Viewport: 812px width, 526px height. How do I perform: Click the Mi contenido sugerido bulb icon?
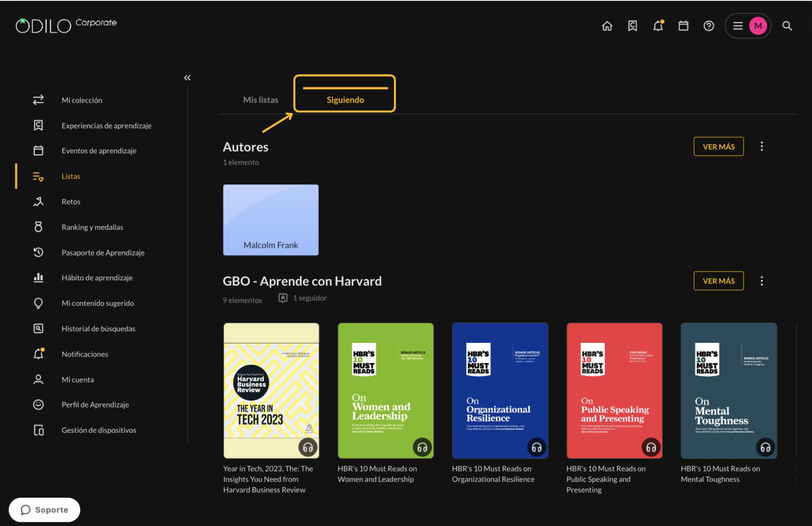[x=38, y=303]
